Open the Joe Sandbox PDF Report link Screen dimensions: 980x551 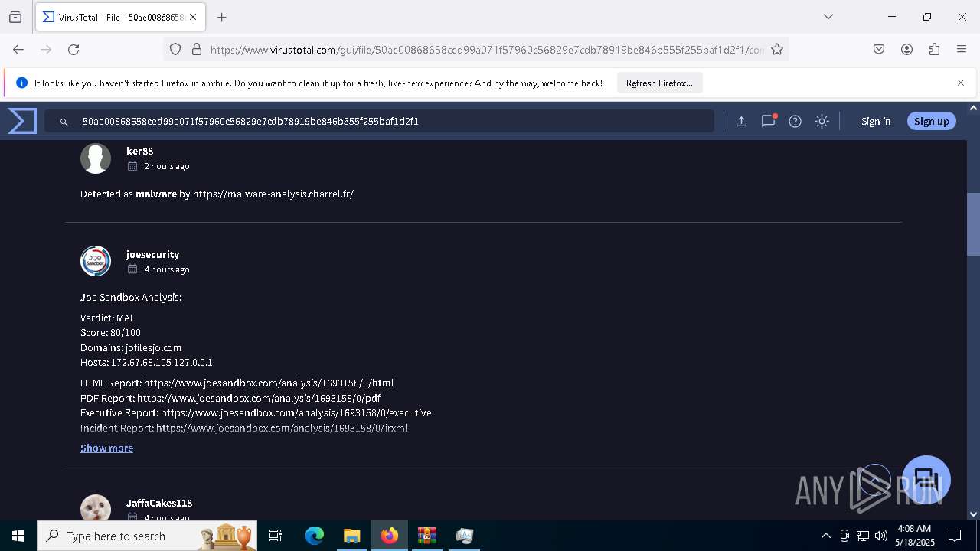click(x=259, y=398)
